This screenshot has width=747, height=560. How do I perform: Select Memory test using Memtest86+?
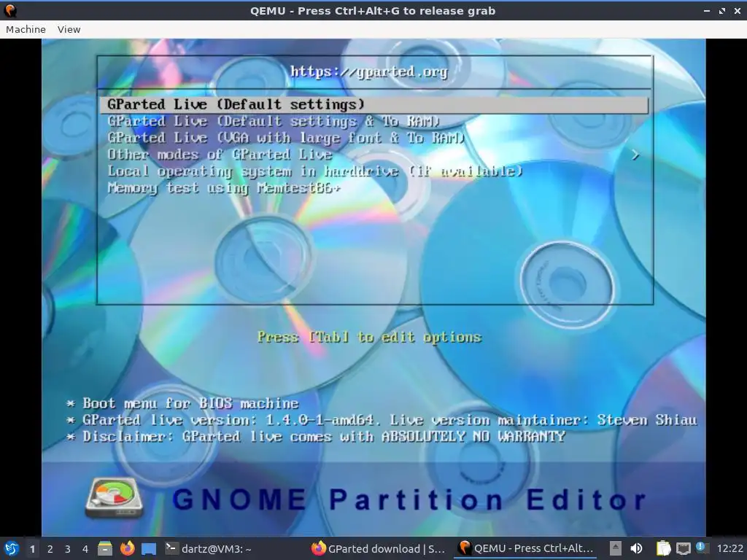tap(224, 188)
